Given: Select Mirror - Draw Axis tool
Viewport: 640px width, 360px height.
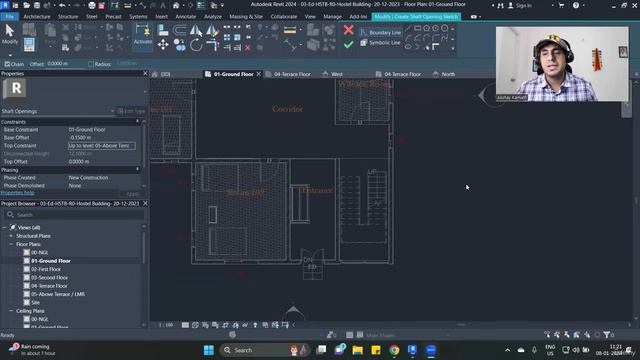Looking at the screenshot, I should click(x=212, y=30).
